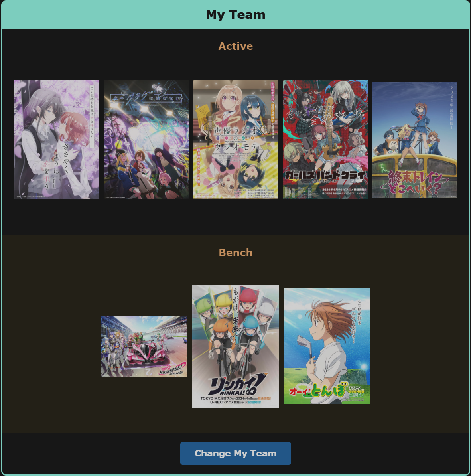Screen dimensions: 471x476
Task: Select the Active section heading
Action: [235, 46]
